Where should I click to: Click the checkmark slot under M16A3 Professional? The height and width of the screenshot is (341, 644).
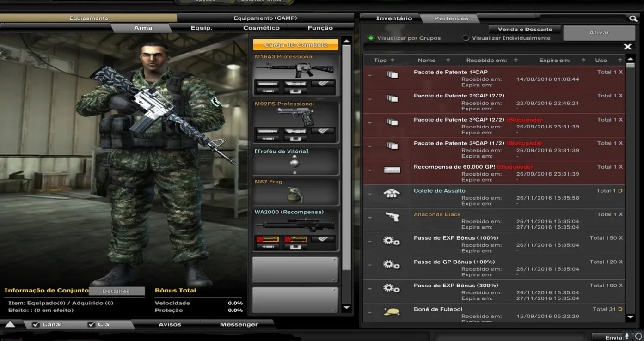pos(323,84)
